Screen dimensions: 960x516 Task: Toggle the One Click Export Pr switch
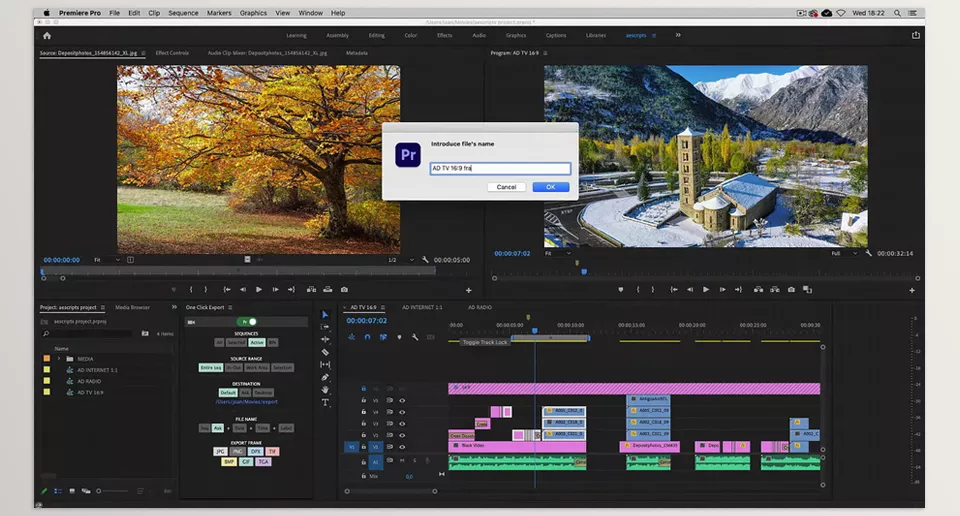[x=247, y=321]
